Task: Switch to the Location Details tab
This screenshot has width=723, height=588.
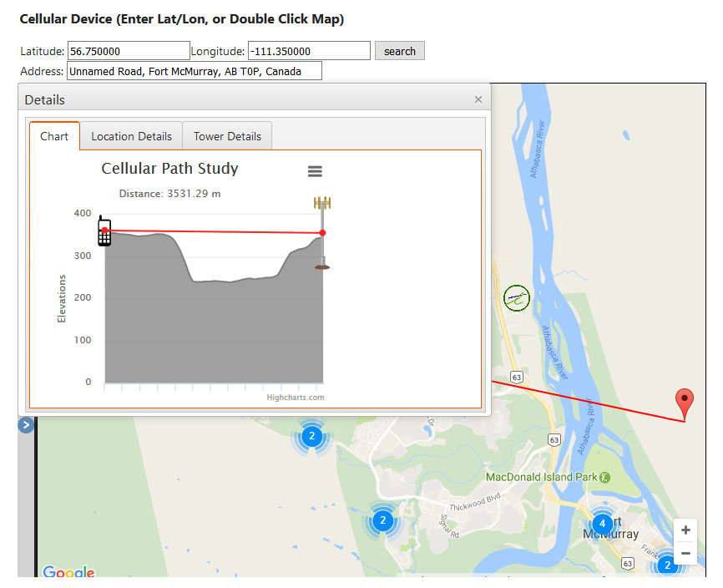Action: [x=131, y=136]
